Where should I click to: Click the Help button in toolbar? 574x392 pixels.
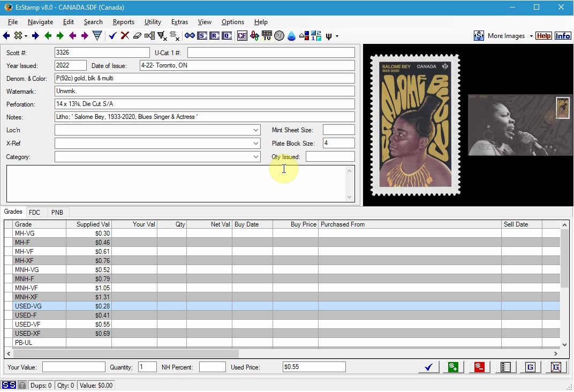click(543, 36)
